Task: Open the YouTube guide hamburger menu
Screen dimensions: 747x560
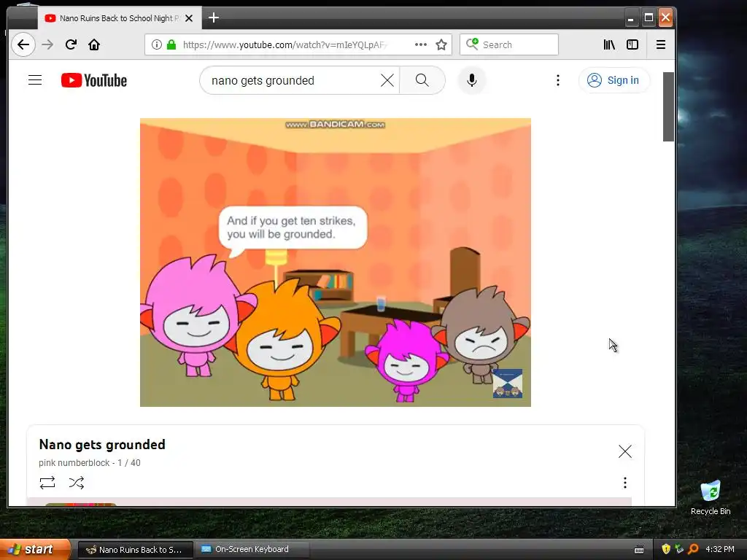Action: click(35, 80)
